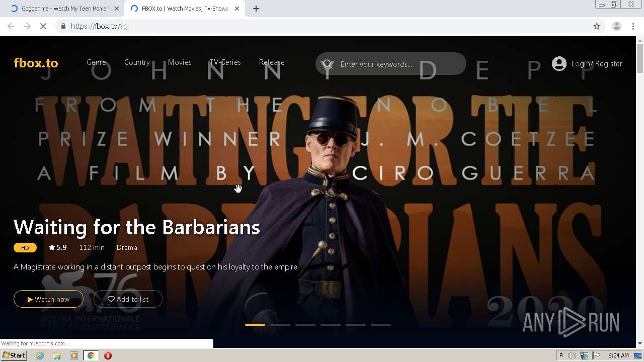644x362 pixels.
Task: Click the Drama genre label
Action: (127, 247)
